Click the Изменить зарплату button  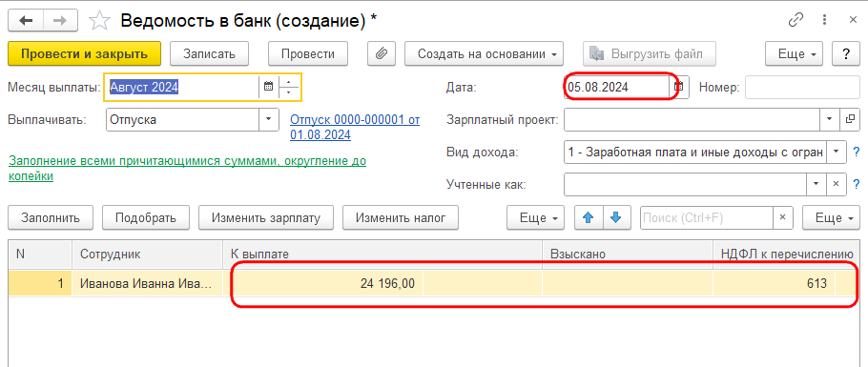pos(266,218)
